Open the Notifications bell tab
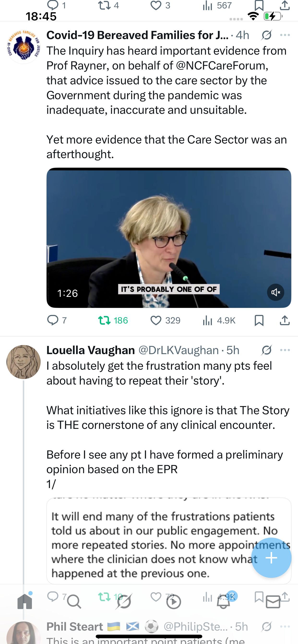Viewport: 298px width, 644px height. click(x=224, y=602)
